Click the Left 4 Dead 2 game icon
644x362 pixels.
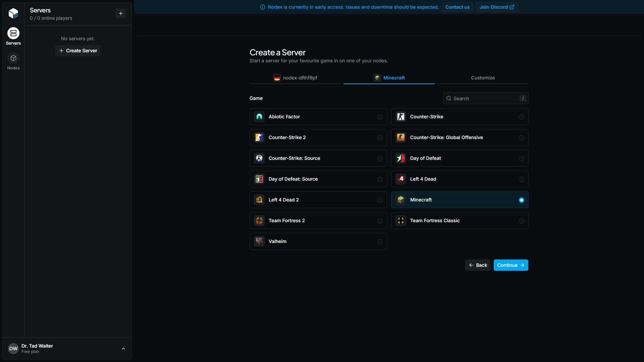pos(259,200)
